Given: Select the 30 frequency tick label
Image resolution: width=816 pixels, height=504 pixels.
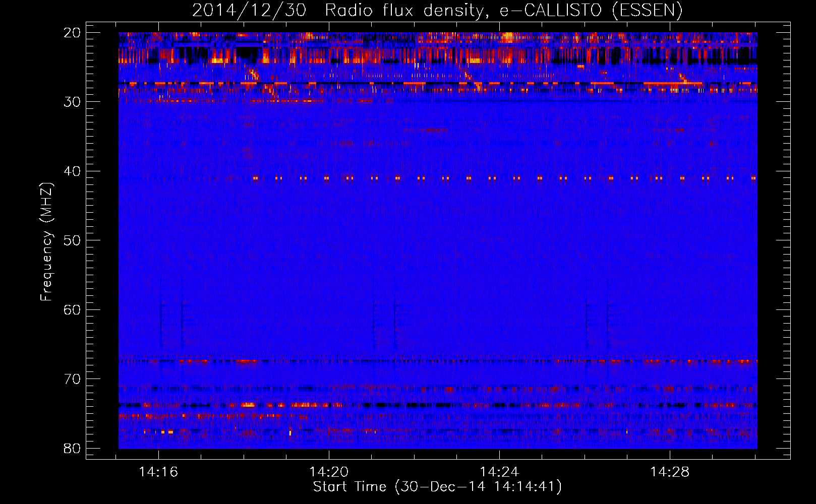Looking at the screenshot, I should coord(72,102).
